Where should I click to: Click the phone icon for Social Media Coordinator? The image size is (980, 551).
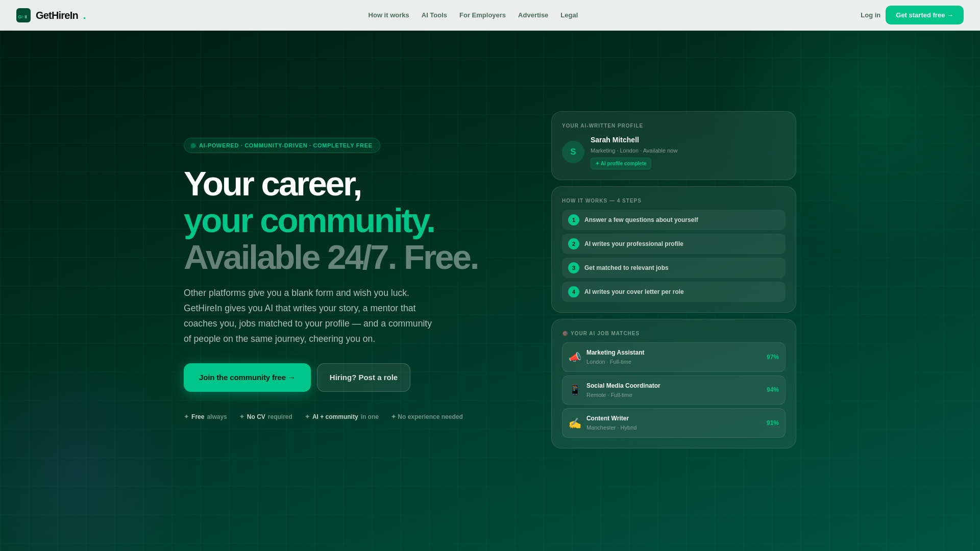(575, 390)
